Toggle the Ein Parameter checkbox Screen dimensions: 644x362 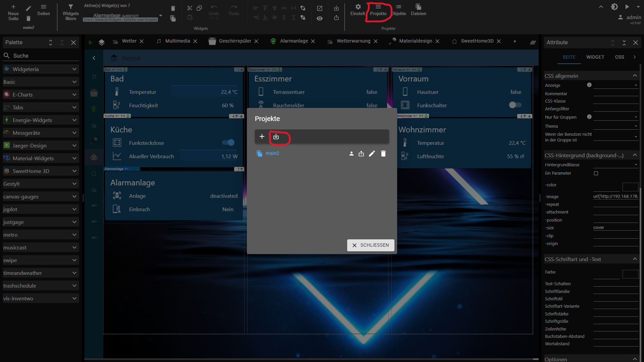[x=596, y=173]
